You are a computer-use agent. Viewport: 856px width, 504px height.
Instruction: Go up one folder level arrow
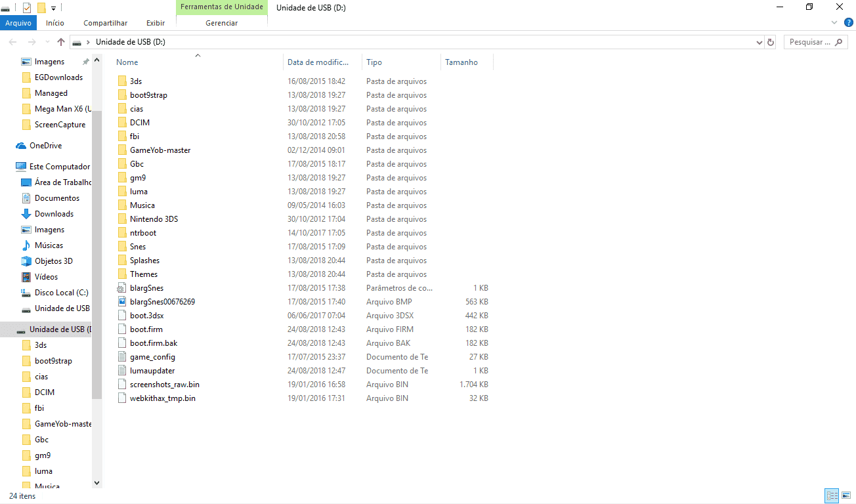click(x=61, y=42)
